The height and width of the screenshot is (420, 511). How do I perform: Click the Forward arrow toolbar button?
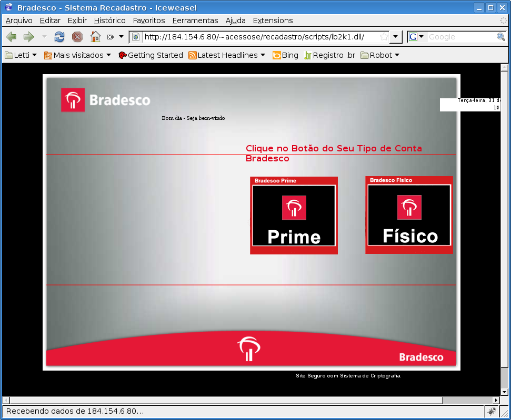pos(28,37)
